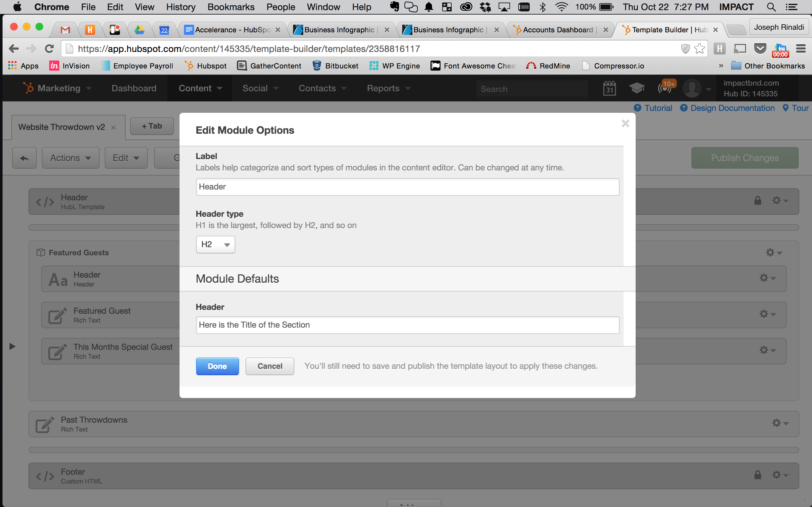This screenshot has width=812, height=507.
Task: Click the Header module lock icon
Action: point(758,201)
